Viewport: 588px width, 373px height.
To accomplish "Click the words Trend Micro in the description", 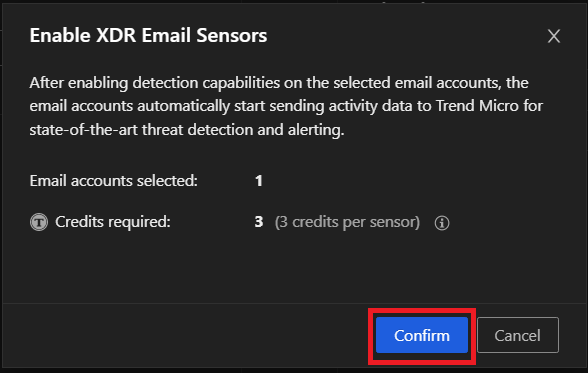I will coord(477,106).
